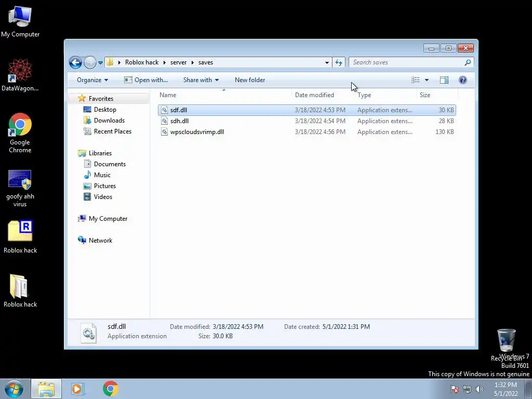
Task: Select the sdf.dll file icon
Action: tap(164, 110)
